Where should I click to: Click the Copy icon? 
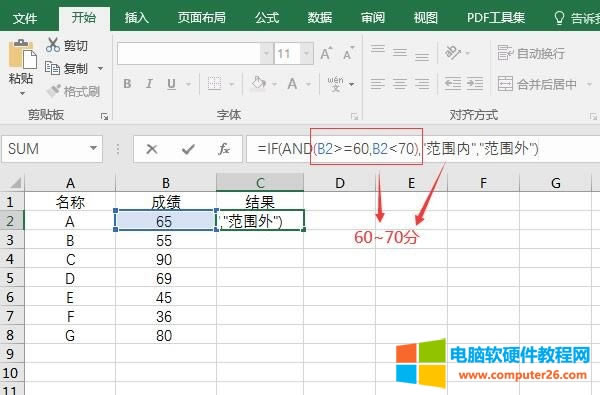coord(52,68)
